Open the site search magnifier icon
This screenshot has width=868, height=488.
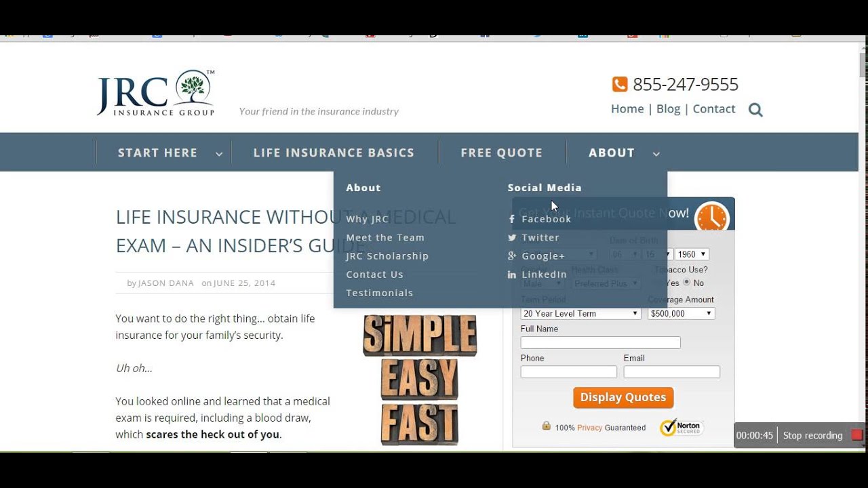755,110
